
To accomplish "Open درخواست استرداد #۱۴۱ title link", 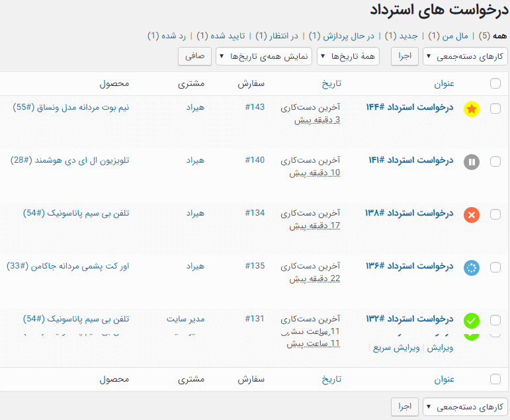I will (x=411, y=160).
